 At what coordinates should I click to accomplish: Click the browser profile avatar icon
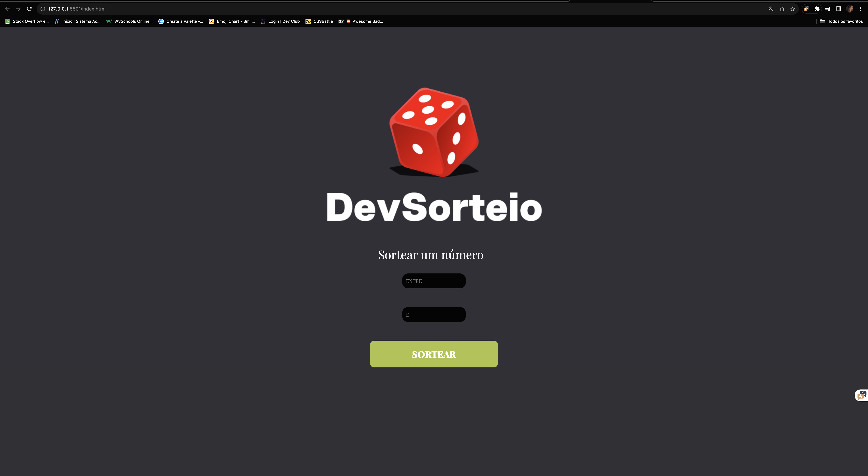(x=850, y=9)
